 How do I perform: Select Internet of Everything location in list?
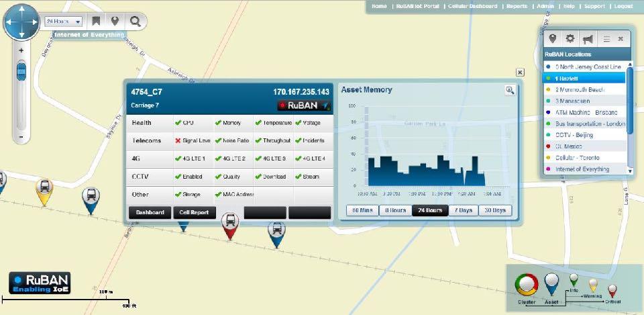(x=585, y=169)
